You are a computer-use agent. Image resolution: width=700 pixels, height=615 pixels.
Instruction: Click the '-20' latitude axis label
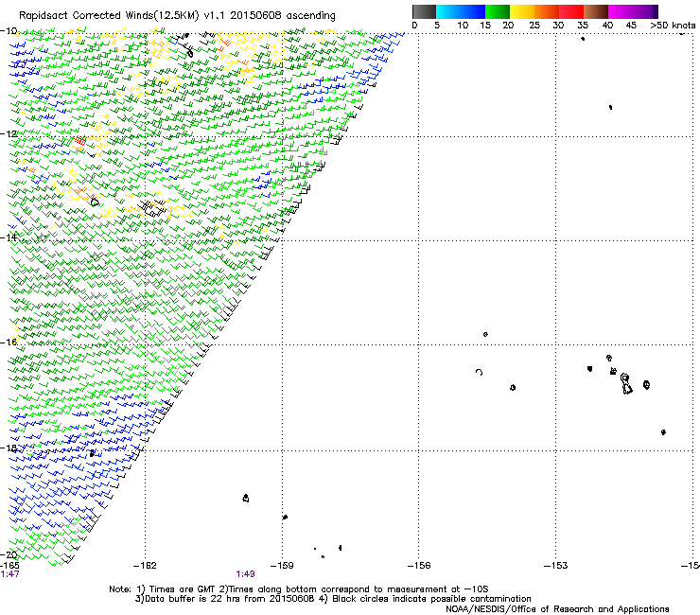click(9, 554)
